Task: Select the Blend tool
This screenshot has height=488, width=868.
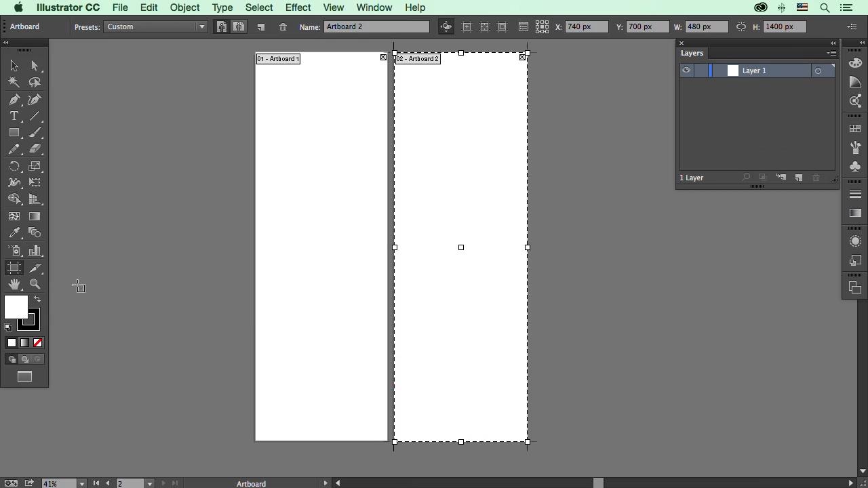Action: [35, 232]
